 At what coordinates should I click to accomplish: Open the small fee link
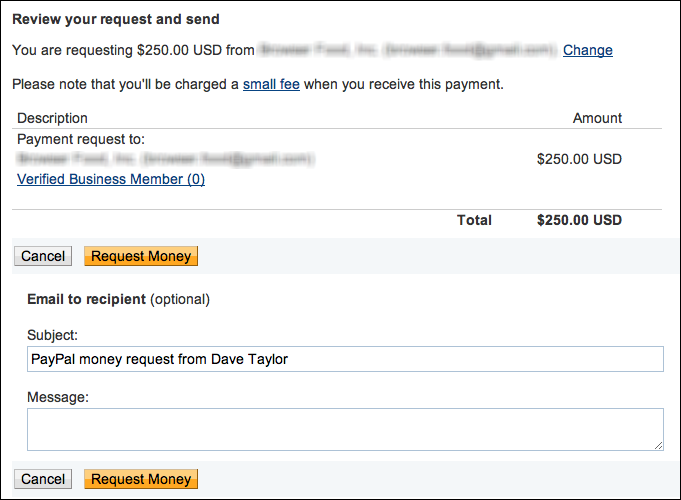pyautogui.click(x=271, y=84)
